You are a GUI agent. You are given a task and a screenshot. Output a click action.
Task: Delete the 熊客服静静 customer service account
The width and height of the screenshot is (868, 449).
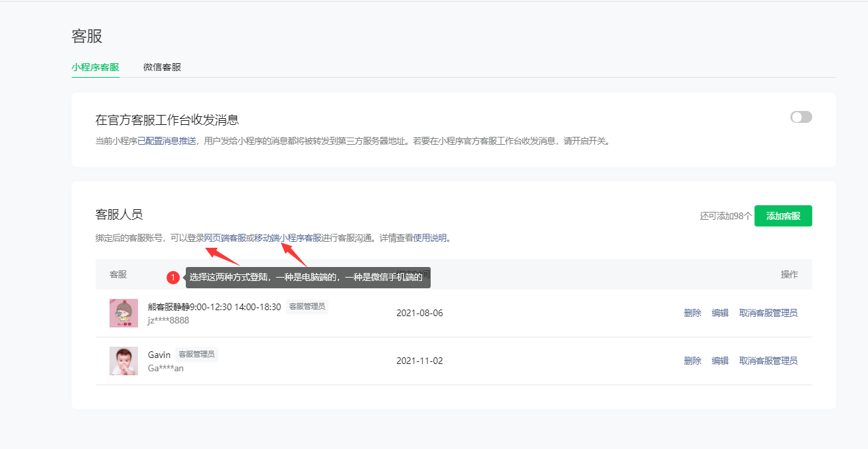coord(692,313)
